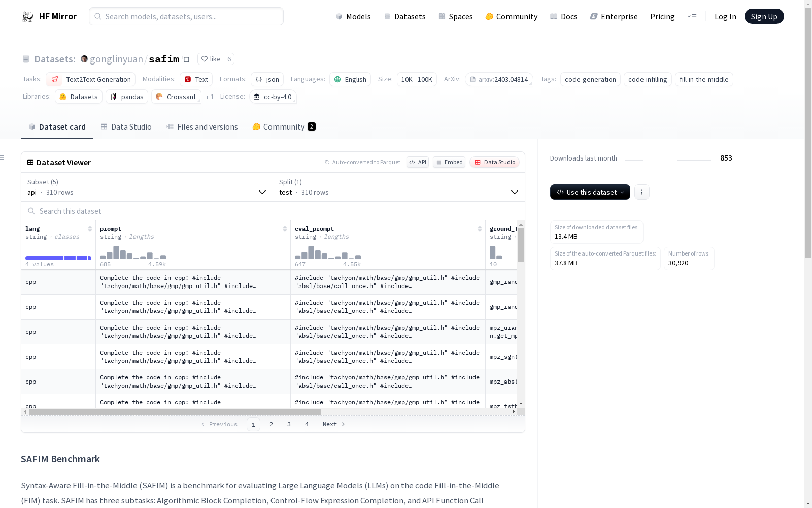Open the Community tab with 2 discussions
Viewport: 812px width, 508px height.
tap(284, 127)
